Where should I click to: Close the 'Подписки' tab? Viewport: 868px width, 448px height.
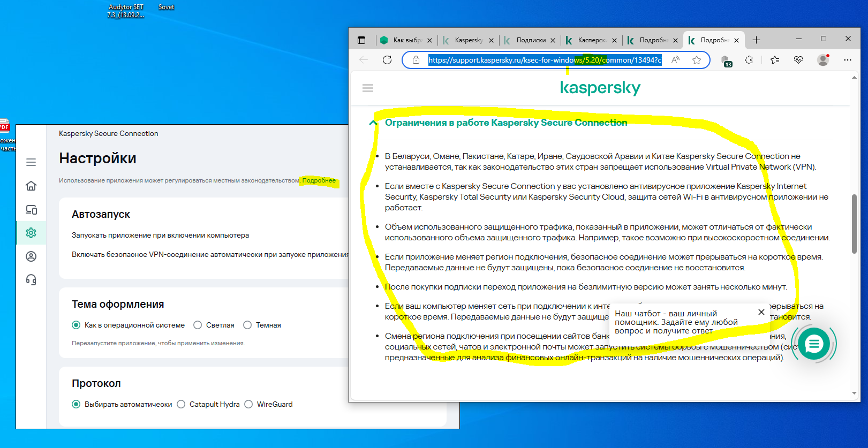point(553,40)
